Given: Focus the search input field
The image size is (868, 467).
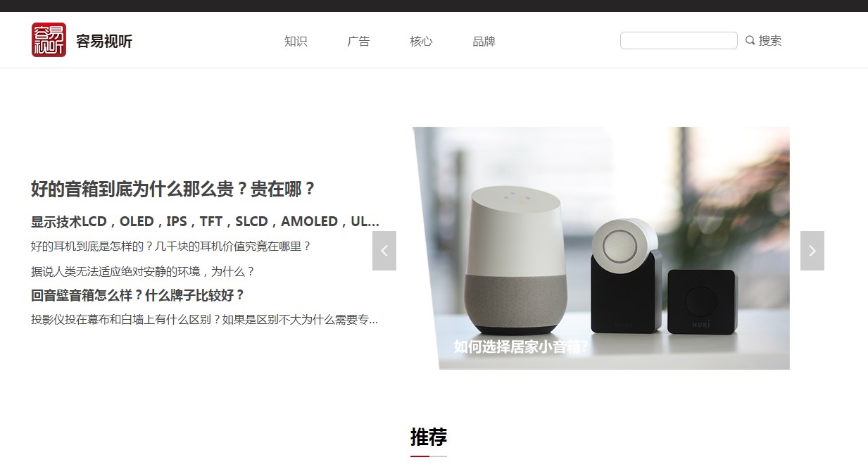Looking at the screenshot, I should point(679,40).
